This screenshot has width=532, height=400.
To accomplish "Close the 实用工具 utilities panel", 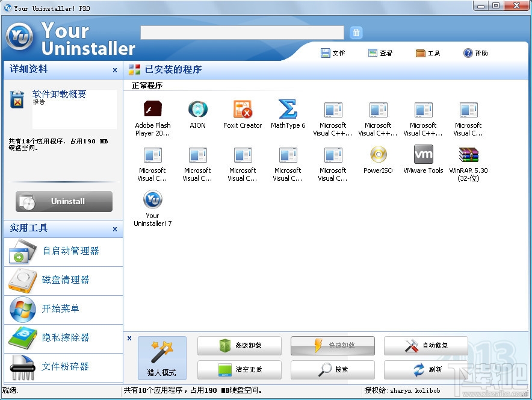I will pyautogui.click(x=115, y=229).
